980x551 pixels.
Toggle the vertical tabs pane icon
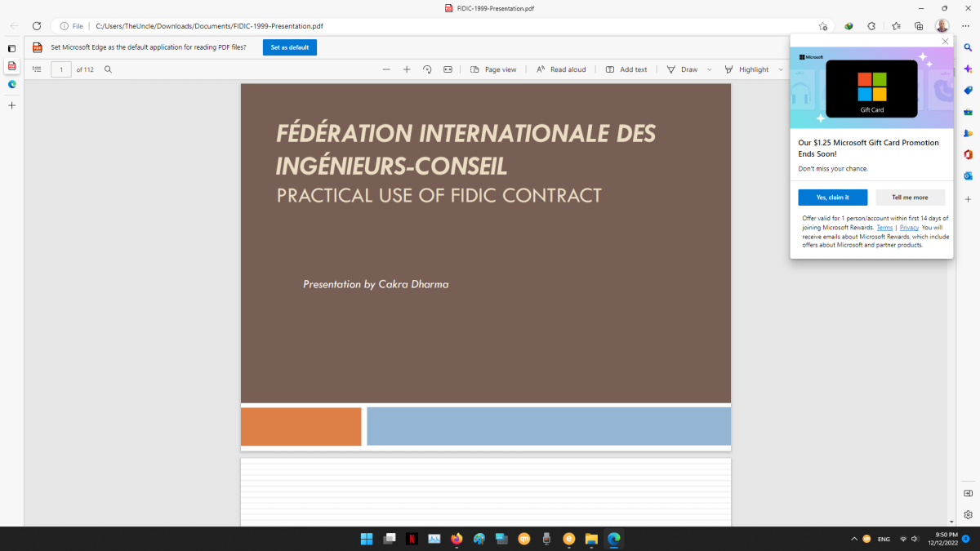click(x=11, y=48)
